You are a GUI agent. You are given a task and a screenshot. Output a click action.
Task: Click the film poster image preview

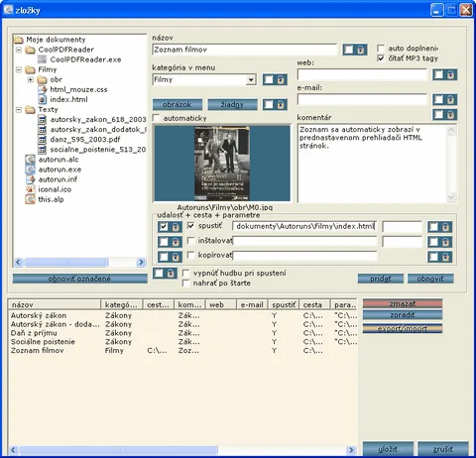tap(222, 164)
